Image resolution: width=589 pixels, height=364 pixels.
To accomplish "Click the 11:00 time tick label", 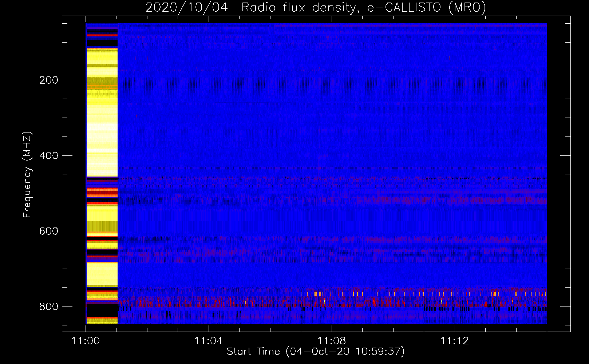I will (x=86, y=341).
